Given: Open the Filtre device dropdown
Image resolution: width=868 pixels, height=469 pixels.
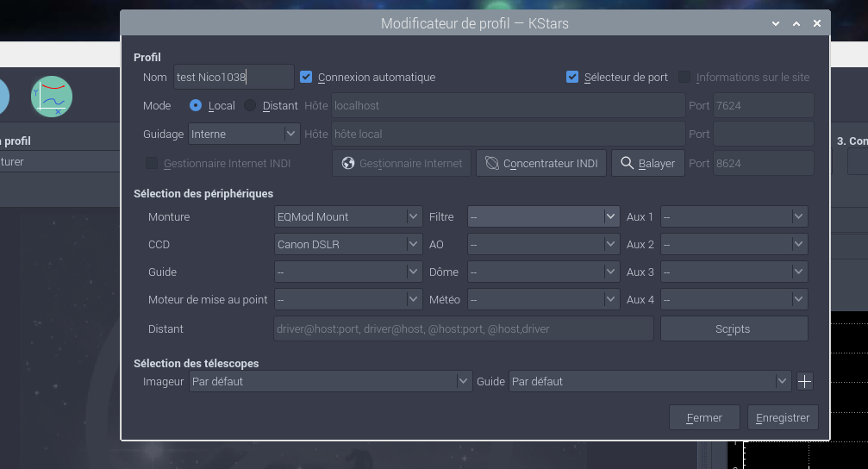Looking at the screenshot, I should pos(543,216).
